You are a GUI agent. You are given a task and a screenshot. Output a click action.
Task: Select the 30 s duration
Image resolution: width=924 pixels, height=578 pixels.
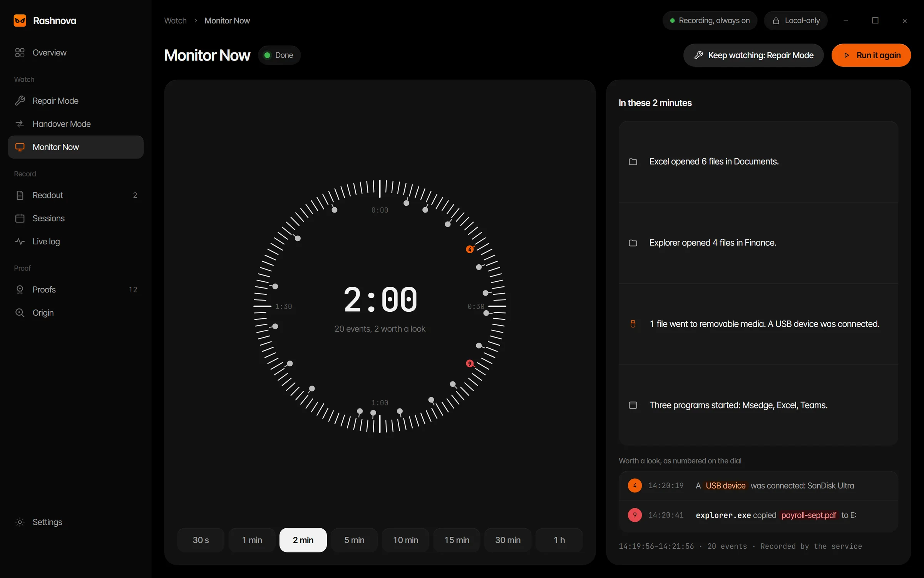coord(201,540)
